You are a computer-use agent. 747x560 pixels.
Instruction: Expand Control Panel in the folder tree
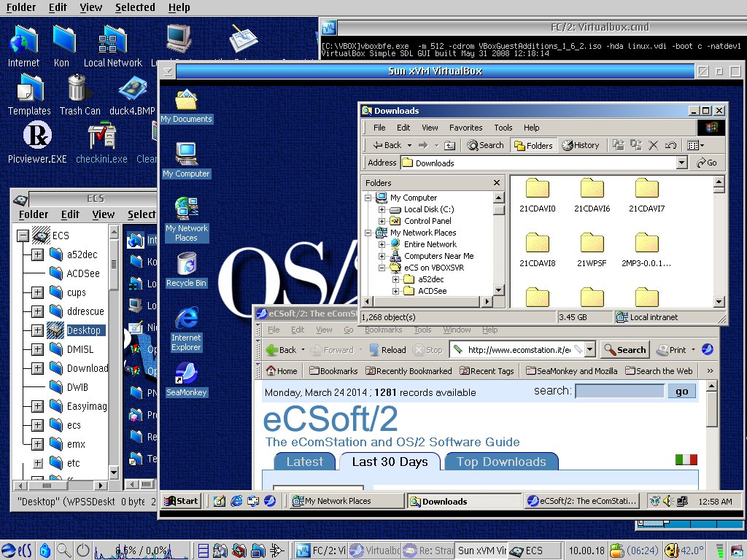coord(382,221)
